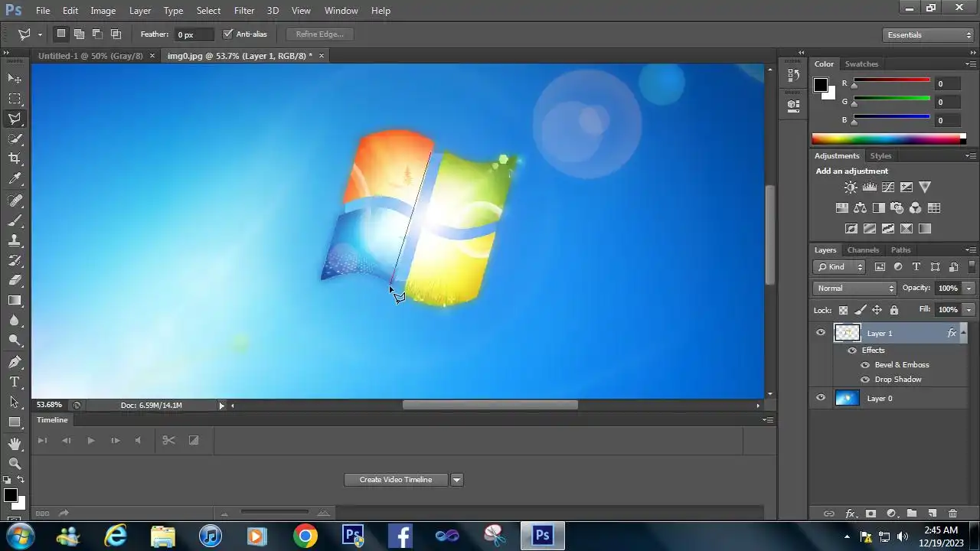This screenshot has height=551, width=980.
Task: Select the Horizontal Type tool
Action: (15, 382)
